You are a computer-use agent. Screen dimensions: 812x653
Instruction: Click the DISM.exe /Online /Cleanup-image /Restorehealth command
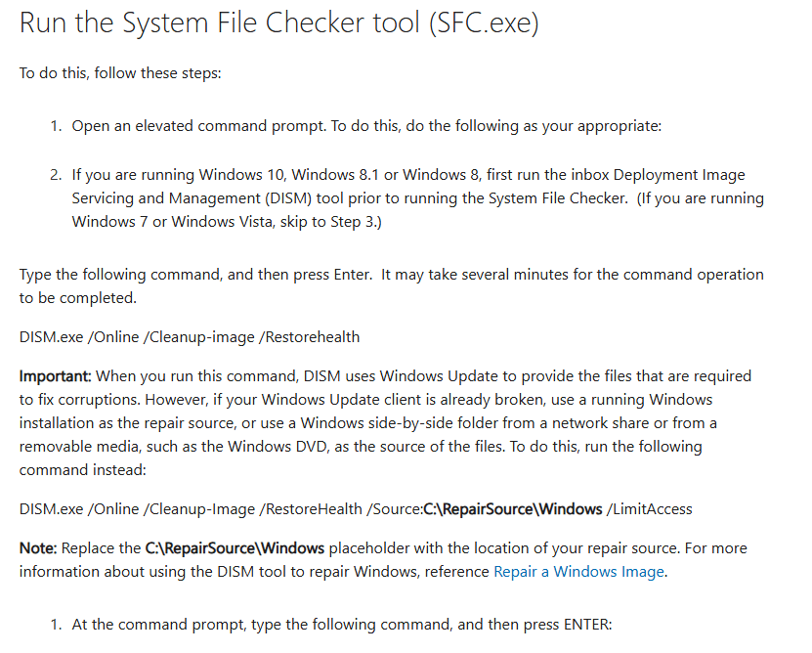(190, 337)
